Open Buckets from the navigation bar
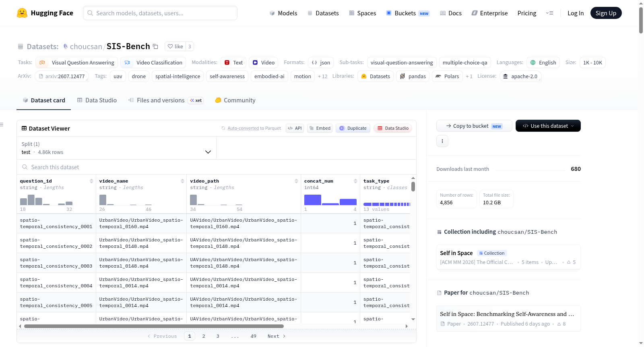This screenshot has width=644, height=347. point(408,13)
